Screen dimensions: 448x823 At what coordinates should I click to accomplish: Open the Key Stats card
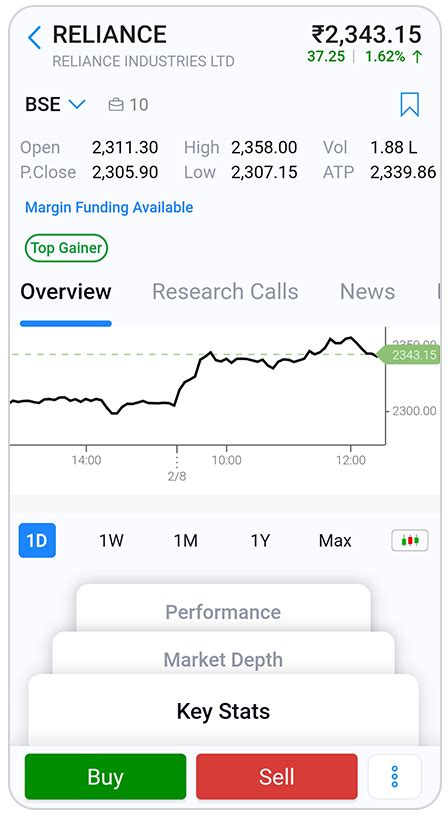(x=223, y=711)
